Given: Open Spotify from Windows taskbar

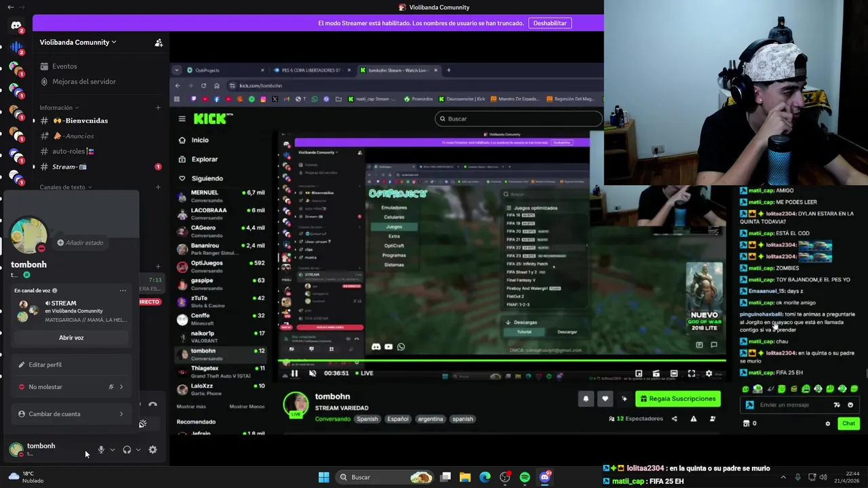Looking at the screenshot, I should coord(525,477).
